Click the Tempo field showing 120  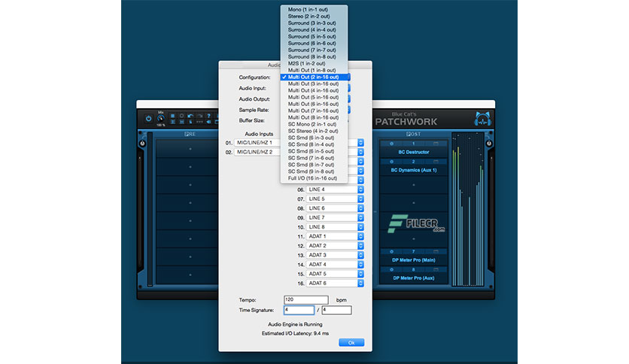coord(306,299)
